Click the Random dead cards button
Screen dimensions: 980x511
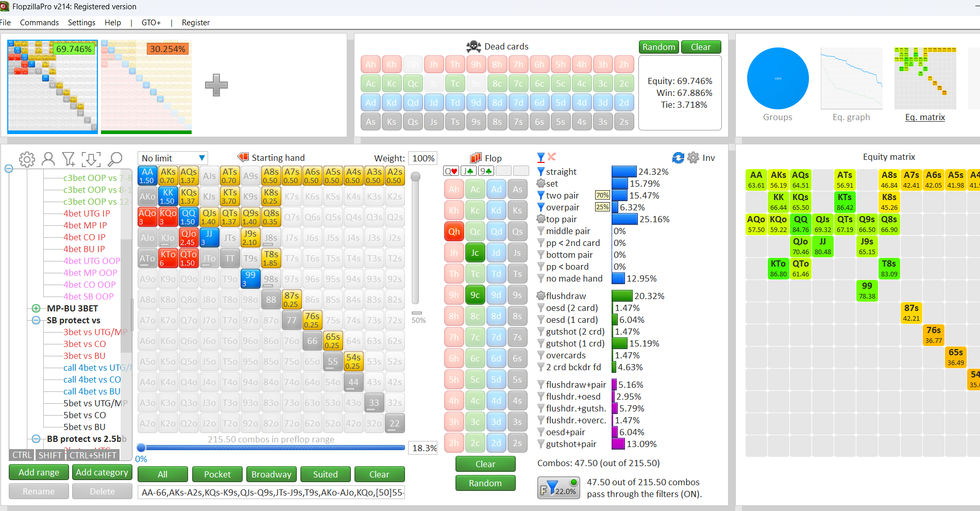[658, 47]
